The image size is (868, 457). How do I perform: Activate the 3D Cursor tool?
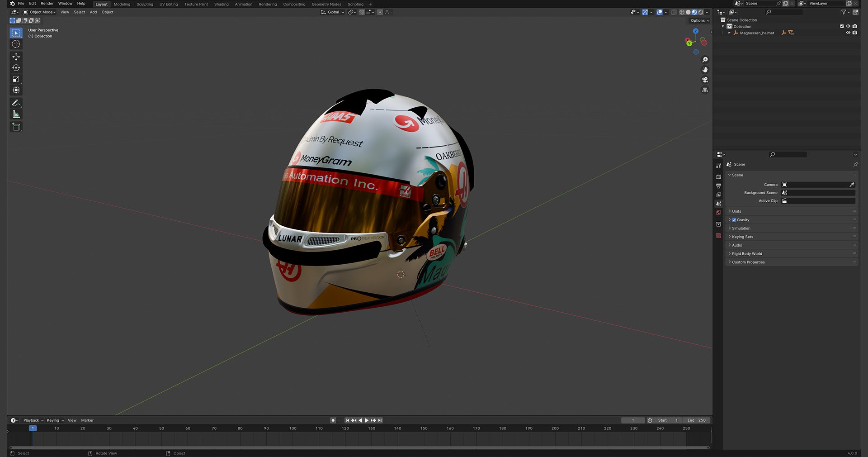click(16, 44)
